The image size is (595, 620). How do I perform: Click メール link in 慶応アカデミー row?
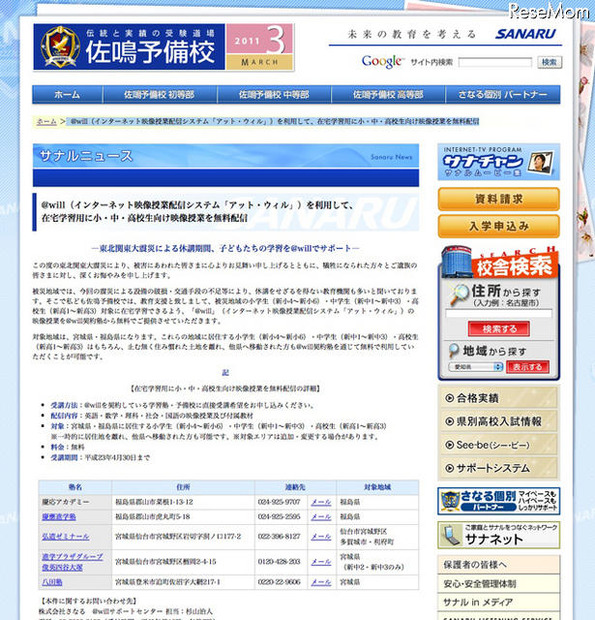click(321, 502)
